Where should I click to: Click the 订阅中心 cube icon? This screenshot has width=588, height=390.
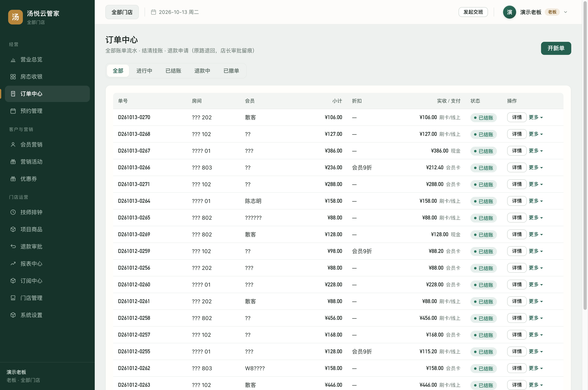point(13,281)
